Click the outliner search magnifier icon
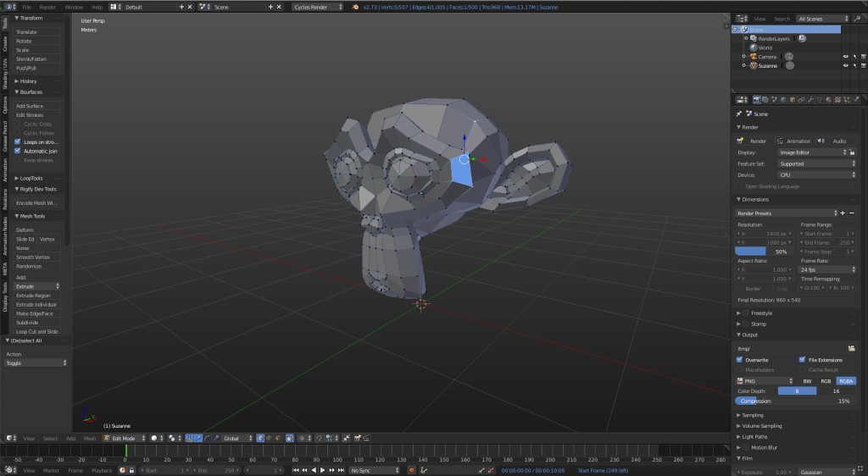This screenshot has height=476, width=868. 858,19
